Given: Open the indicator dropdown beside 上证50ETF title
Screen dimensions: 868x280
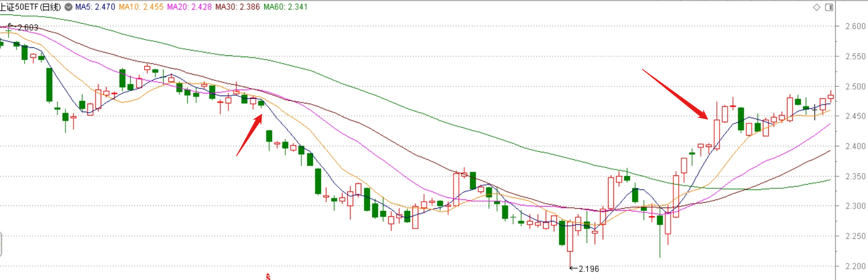Looking at the screenshot, I should 69,7.
